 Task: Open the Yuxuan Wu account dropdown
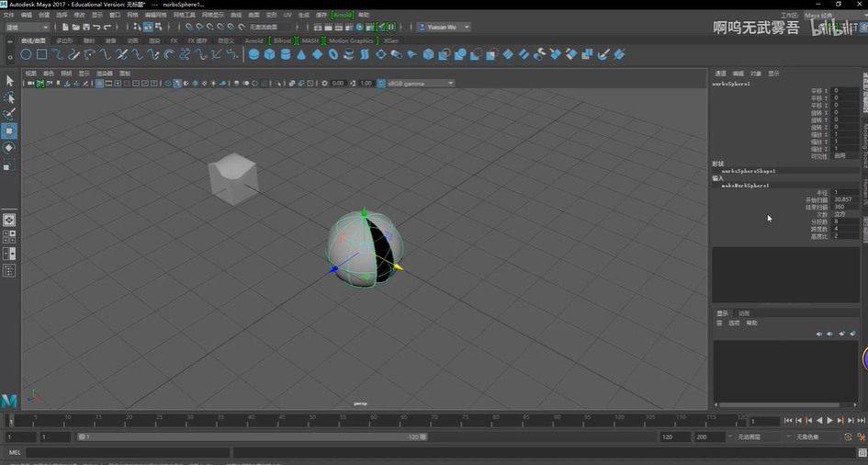point(444,27)
